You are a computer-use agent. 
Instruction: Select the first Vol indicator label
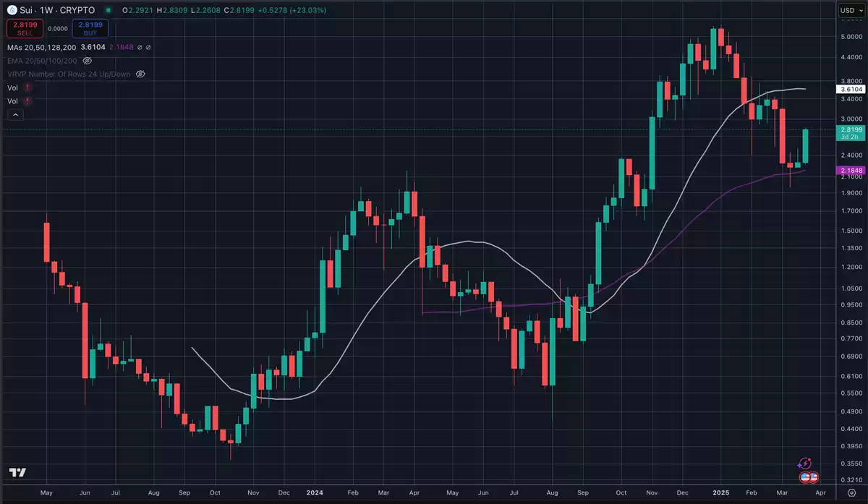coord(13,87)
